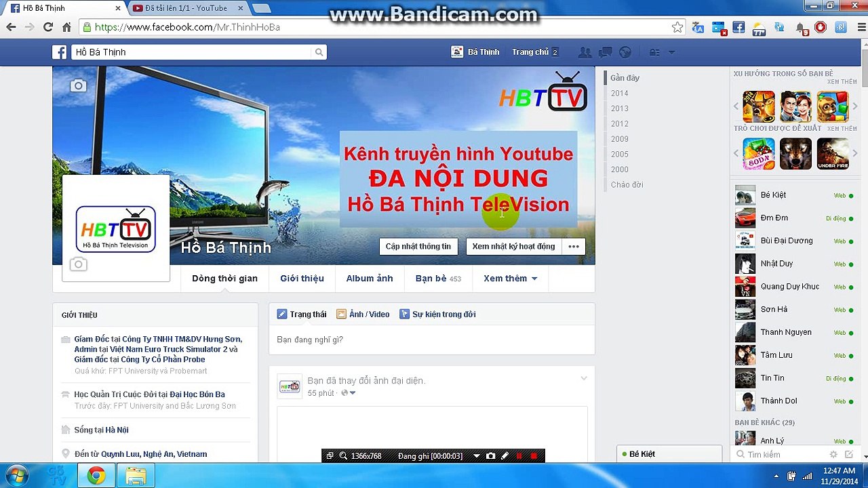Image resolution: width=868 pixels, height=488 pixels.
Task: Reload the page with the refresh icon
Action: (x=47, y=27)
